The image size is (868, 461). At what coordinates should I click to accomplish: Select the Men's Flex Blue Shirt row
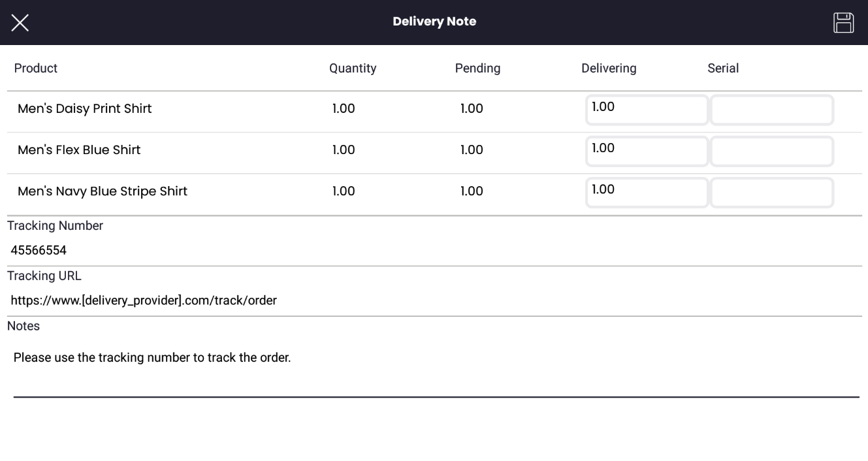click(79, 150)
